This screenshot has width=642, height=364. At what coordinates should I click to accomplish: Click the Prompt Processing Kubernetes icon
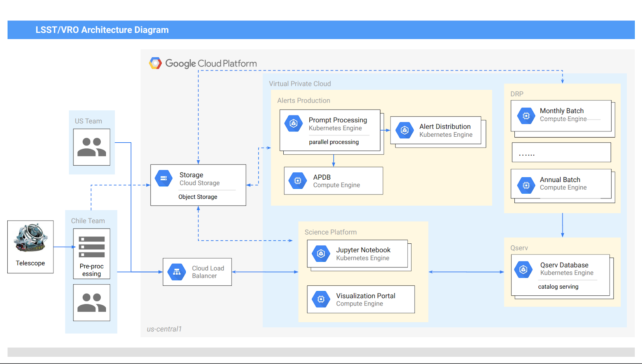[294, 123]
